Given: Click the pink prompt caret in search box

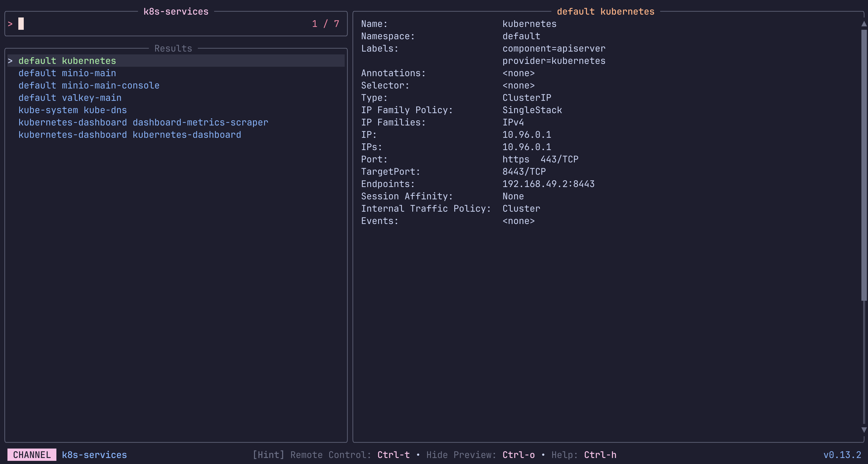Looking at the screenshot, I should (x=10, y=24).
